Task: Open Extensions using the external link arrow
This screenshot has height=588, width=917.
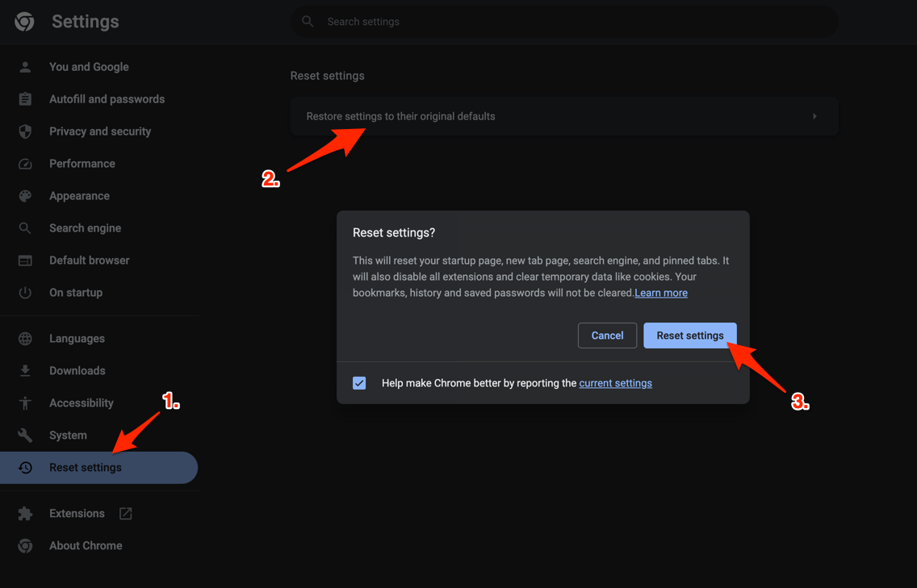Action: pyautogui.click(x=125, y=513)
